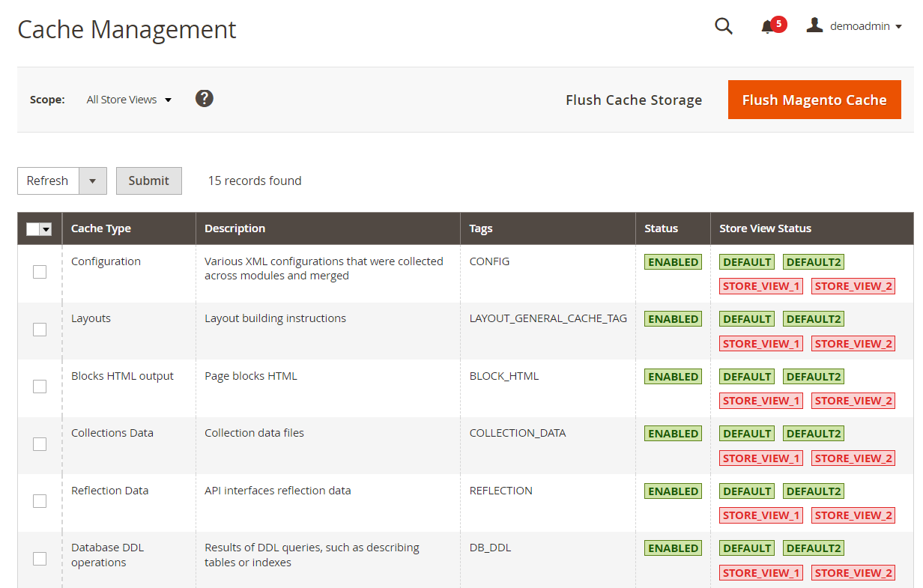Click the Flush Cache Storage button
Viewport: 923px width, 588px height.
634,100
